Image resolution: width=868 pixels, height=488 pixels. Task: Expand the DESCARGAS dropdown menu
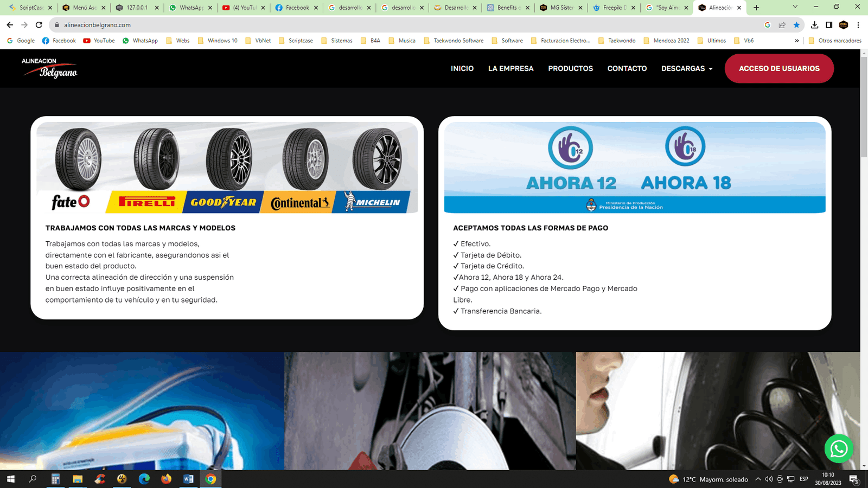tap(687, 68)
